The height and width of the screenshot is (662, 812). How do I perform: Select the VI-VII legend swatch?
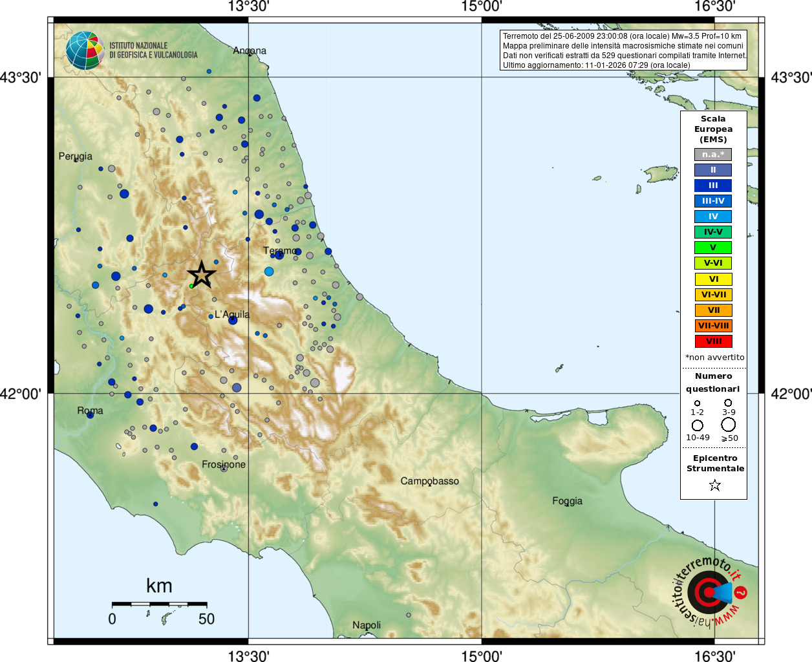(713, 295)
